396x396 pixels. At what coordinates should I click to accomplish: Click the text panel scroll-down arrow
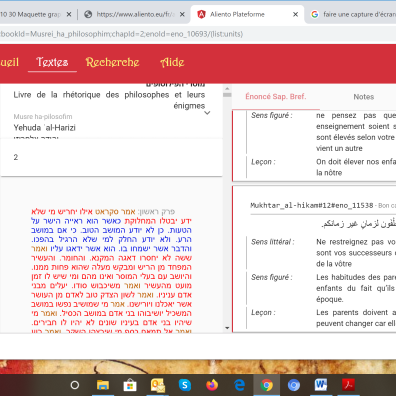pyautogui.click(x=227, y=328)
